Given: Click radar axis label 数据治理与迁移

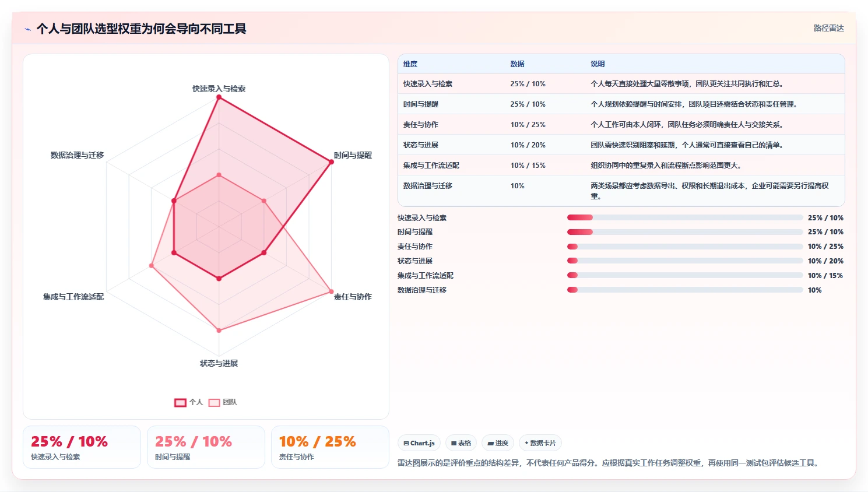Looking at the screenshot, I should [78, 155].
